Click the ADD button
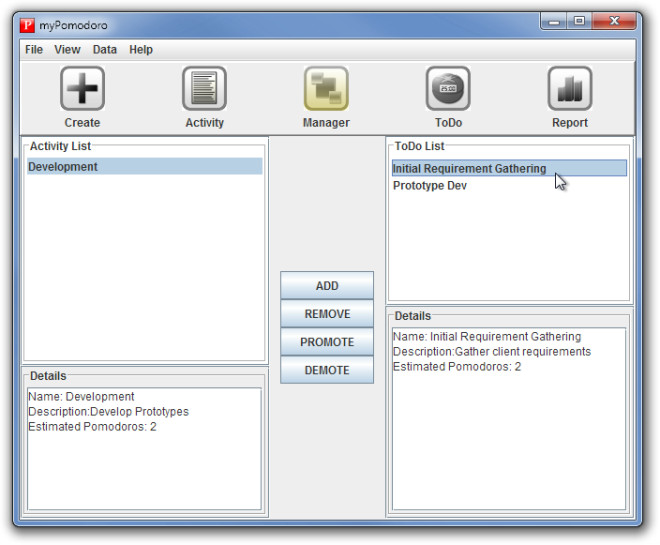Image resolution: width=660 pixels, height=545 pixels. click(327, 285)
